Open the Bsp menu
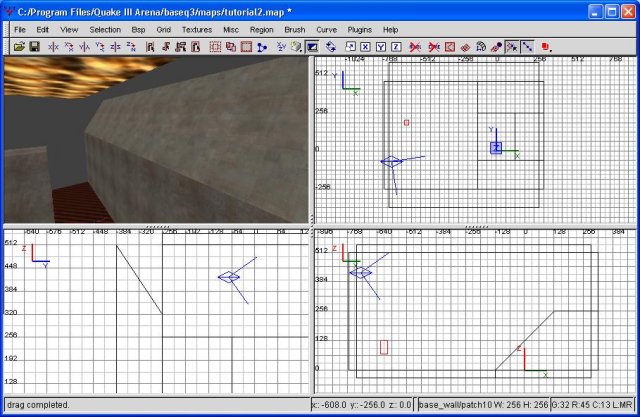640x417 pixels. coord(138,30)
